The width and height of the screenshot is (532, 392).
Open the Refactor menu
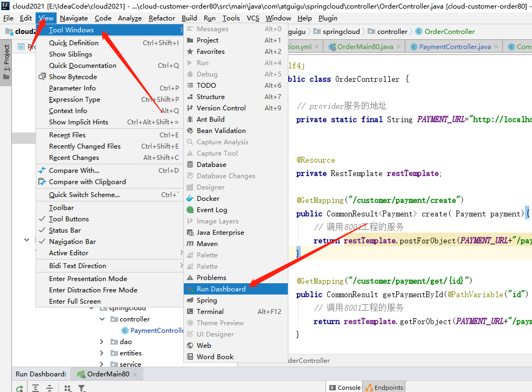162,18
